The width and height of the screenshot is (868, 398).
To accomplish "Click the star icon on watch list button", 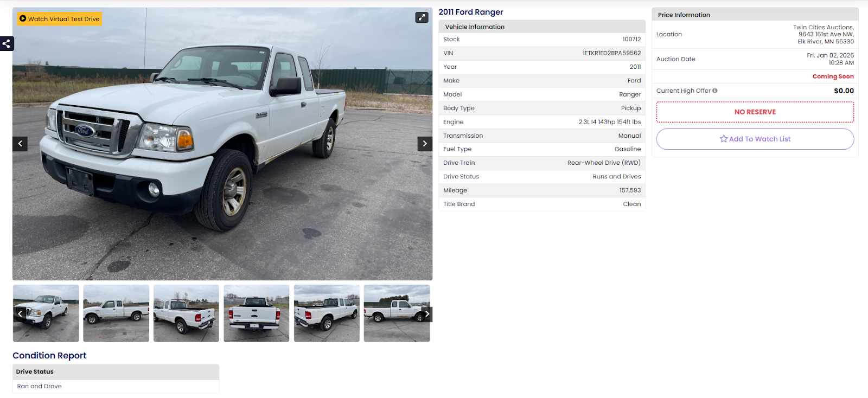I will click(724, 139).
